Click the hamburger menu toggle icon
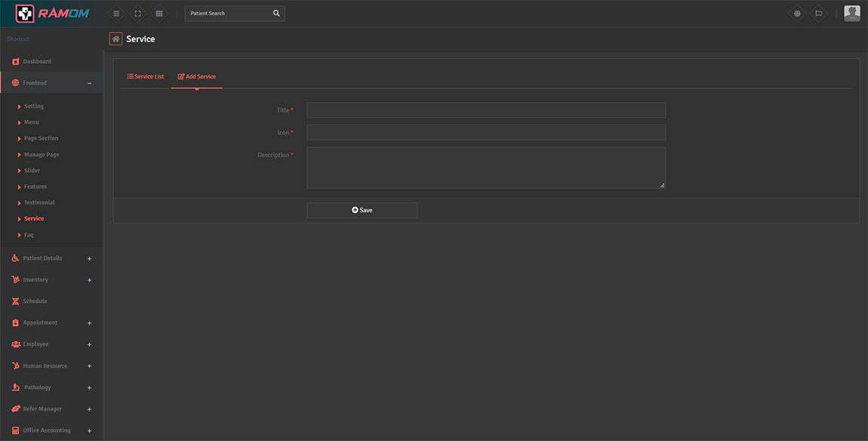This screenshot has height=441, width=868. (x=115, y=14)
